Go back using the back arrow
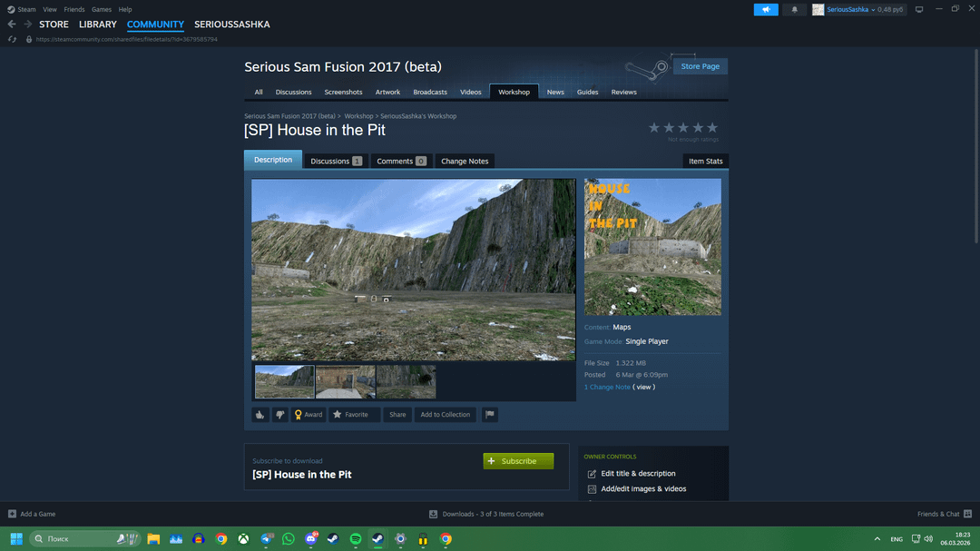The width and height of the screenshot is (980, 551). (12, 25)
